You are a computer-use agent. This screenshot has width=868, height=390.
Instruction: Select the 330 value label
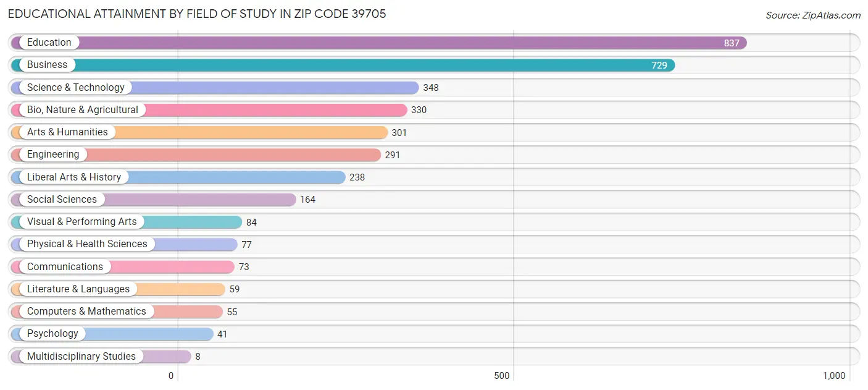coord(419,110)
